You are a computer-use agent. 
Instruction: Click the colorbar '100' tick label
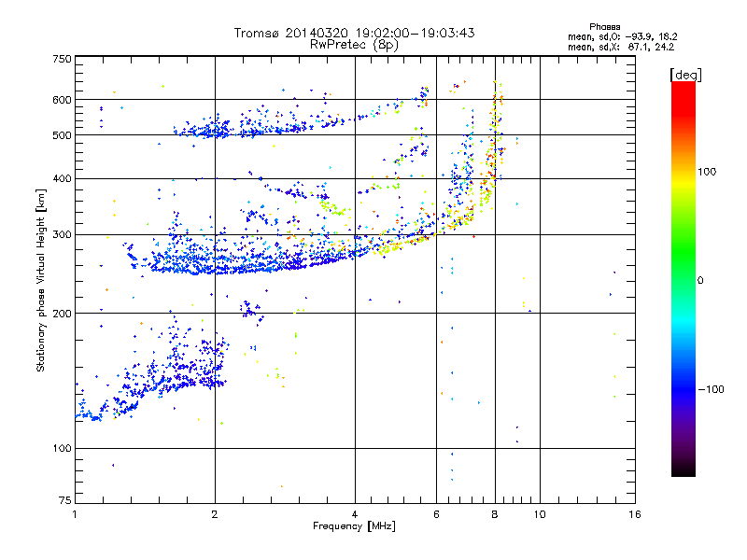[707, 172]
